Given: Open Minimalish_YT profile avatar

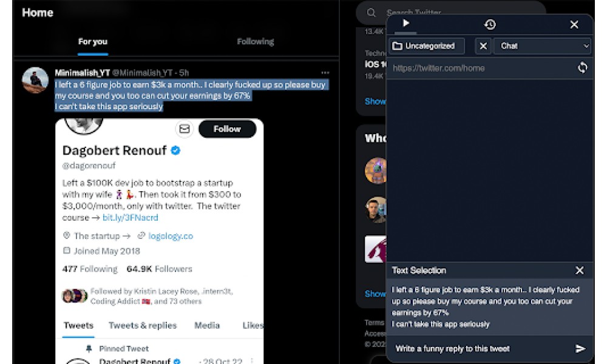Looking at the screenshot, I should point(35,80).
